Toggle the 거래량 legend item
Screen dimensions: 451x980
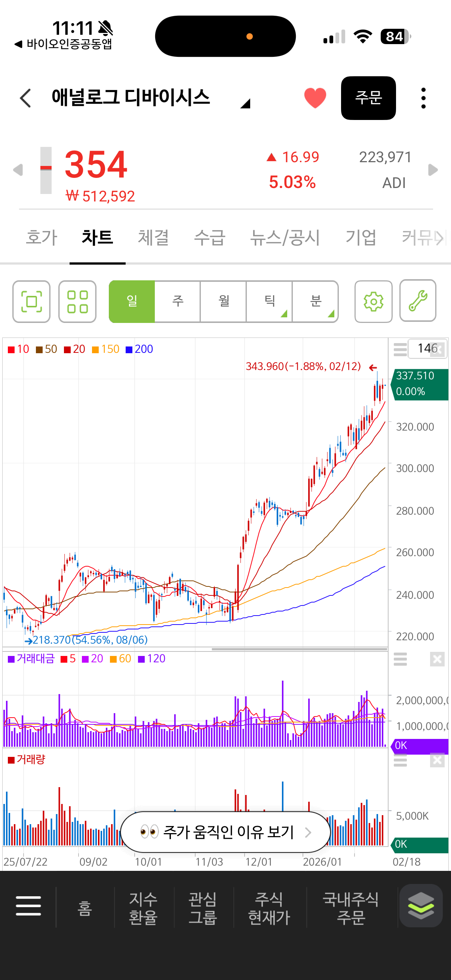(27, 759)
